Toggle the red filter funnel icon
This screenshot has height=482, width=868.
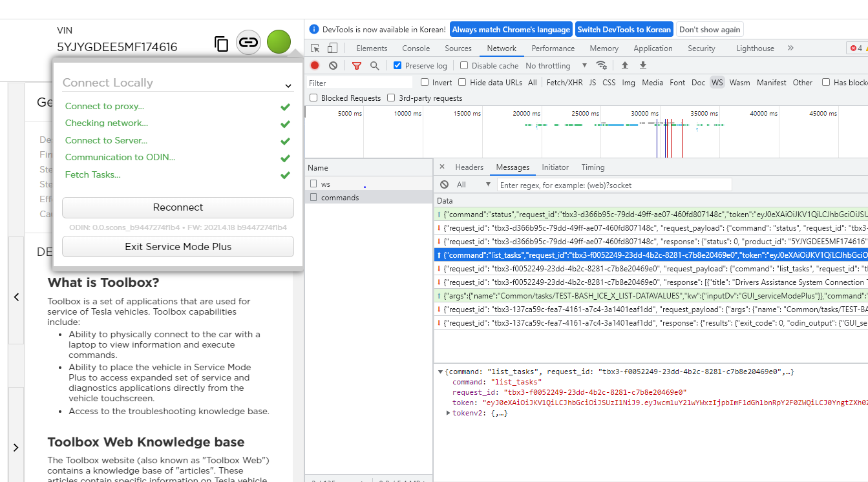point(357,65)
